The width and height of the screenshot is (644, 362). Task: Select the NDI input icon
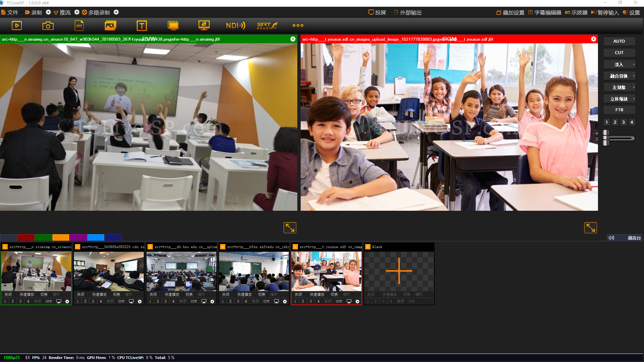click(235, 26)
